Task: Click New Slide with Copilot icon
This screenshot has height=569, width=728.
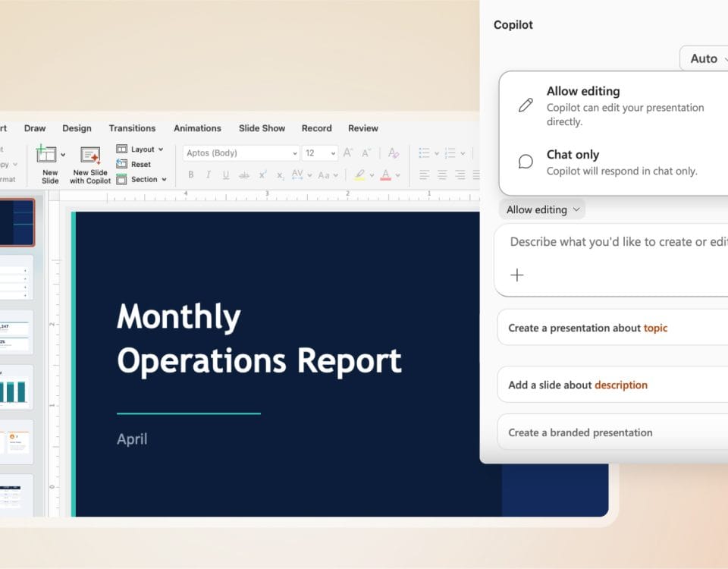Action: pos(90,156)
